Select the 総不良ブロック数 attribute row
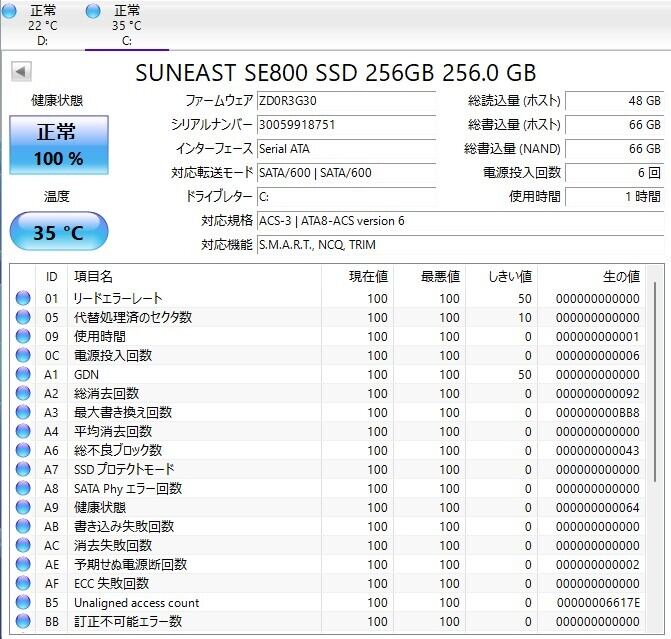 pyautogui.click(x=328, y=450)
